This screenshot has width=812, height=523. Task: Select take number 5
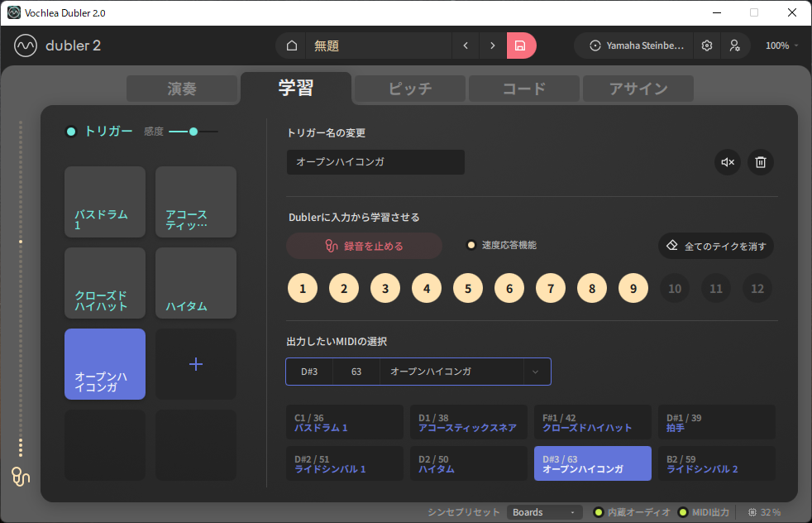(468, 288)
